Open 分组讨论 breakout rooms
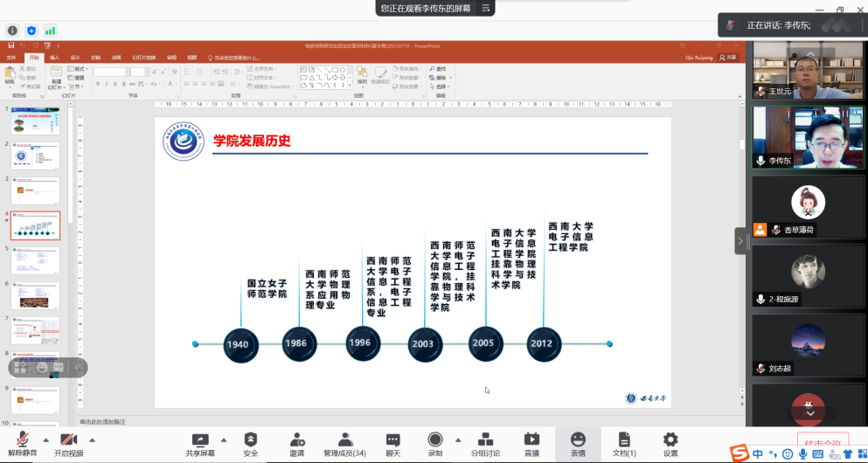The width and height of the screenshot is (868, 463). point(485,444)
